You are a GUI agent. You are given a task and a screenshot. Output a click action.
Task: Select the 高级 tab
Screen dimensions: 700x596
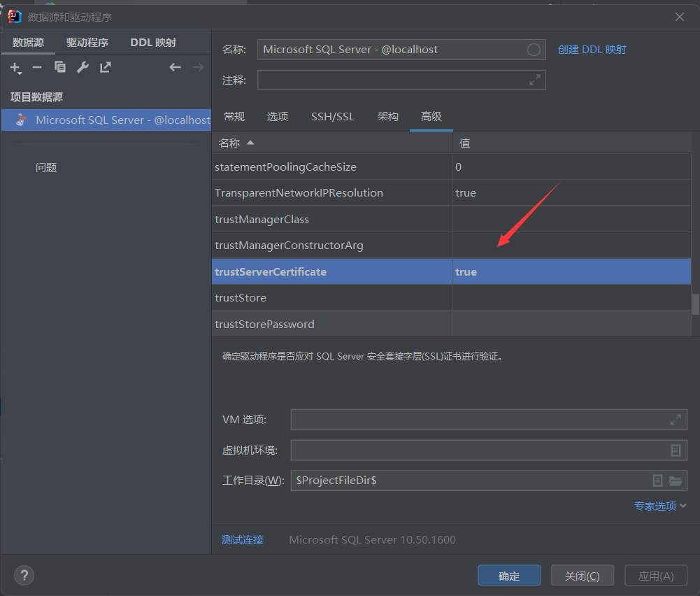click(x=431, y=117)
